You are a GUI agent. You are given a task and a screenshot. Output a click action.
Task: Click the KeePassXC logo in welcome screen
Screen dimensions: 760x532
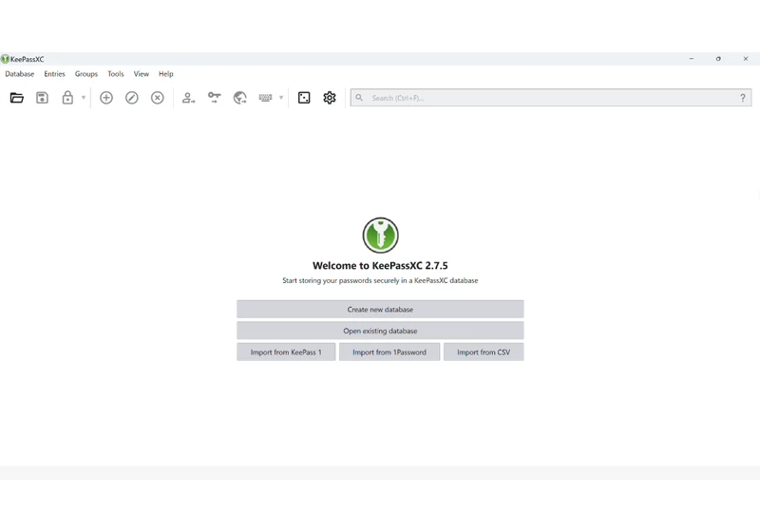(x=381, y=235)
